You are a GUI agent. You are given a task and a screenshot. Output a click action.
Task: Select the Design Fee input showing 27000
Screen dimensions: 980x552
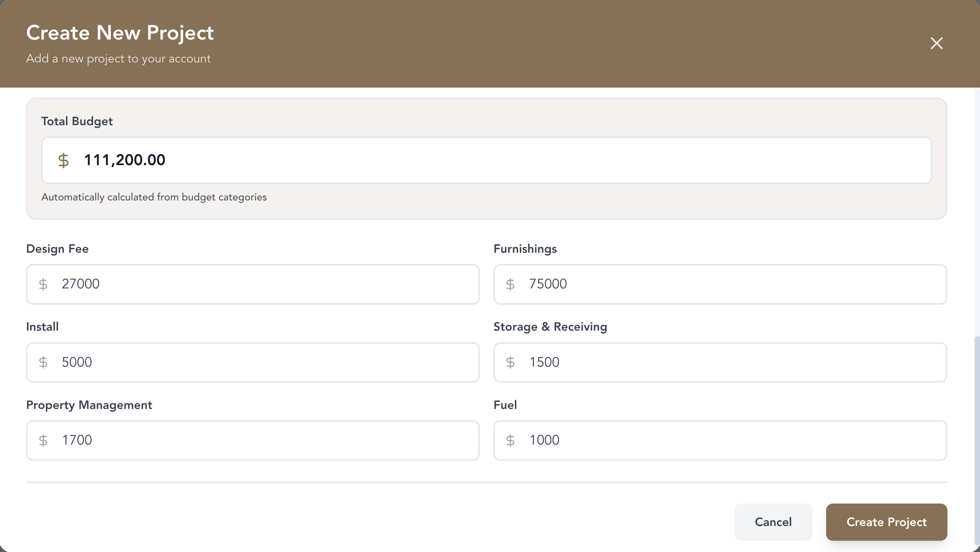click(x=253, y=284)
